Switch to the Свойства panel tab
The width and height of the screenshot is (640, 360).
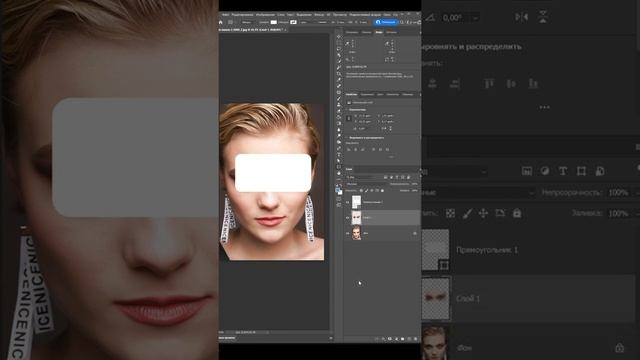click(351, 94)
